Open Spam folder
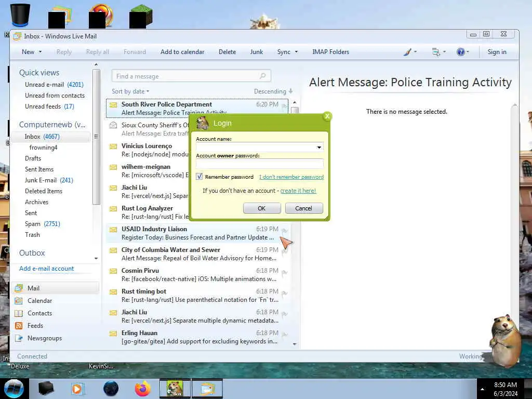The image size is (532, 399). click(43, 224)
